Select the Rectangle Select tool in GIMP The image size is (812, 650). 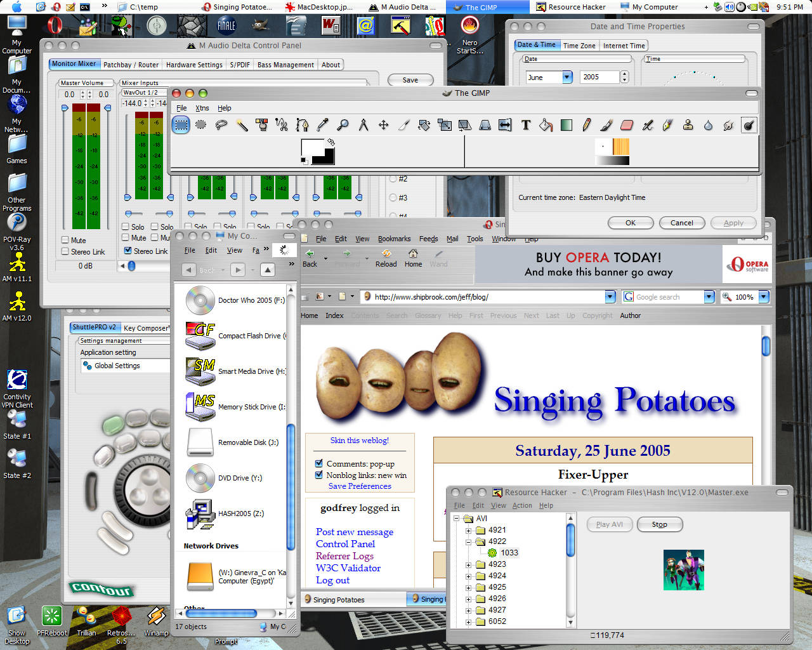pos(181,125)
